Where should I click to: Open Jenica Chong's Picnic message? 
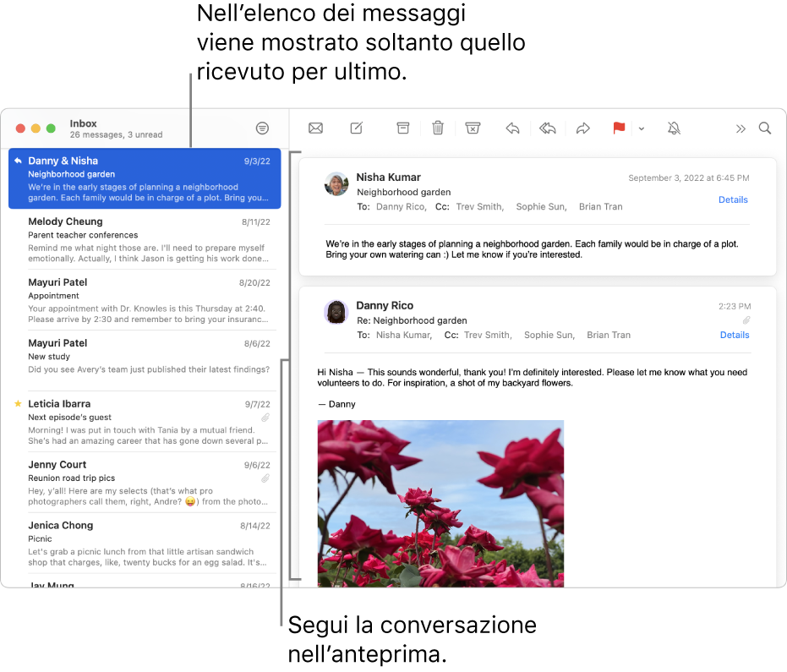(x=145, y=543)
